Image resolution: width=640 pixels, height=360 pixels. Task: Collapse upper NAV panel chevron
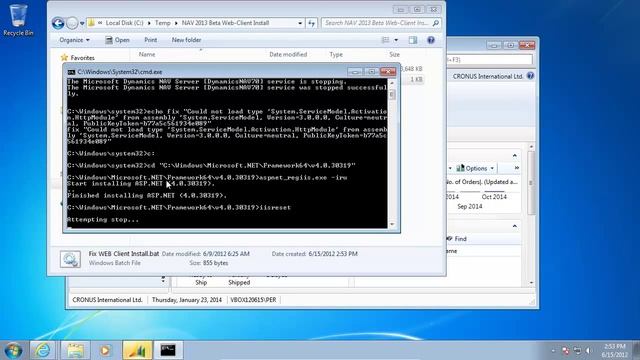514,156
